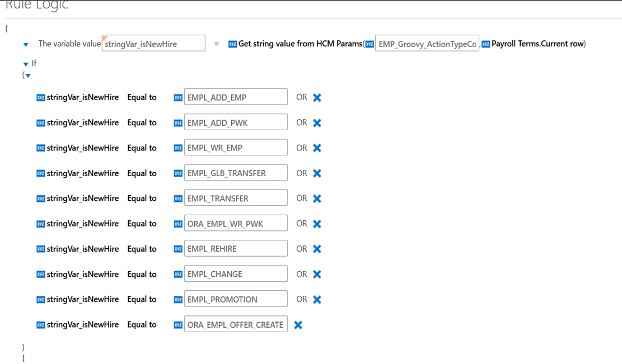Delete the EMPL_ADD_PWK condition row
Viewport: 622px width, 364px height.
pyautogui.click(x=317, y=123)
